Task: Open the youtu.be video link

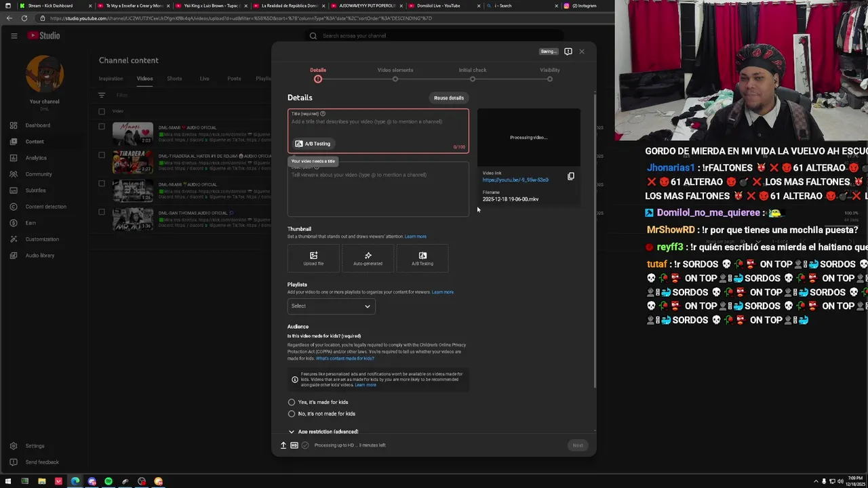Action: click(515, 180)
